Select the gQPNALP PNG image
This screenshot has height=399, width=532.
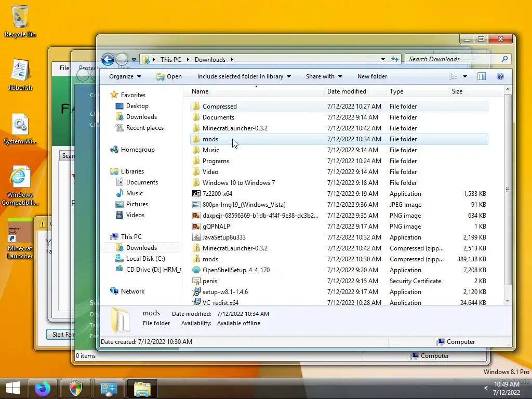coord(339,227)
